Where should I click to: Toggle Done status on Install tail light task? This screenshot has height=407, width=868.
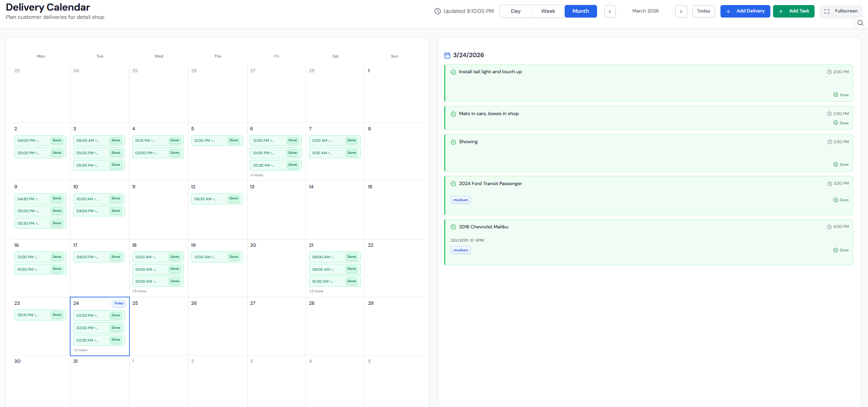tap(841, 95)
